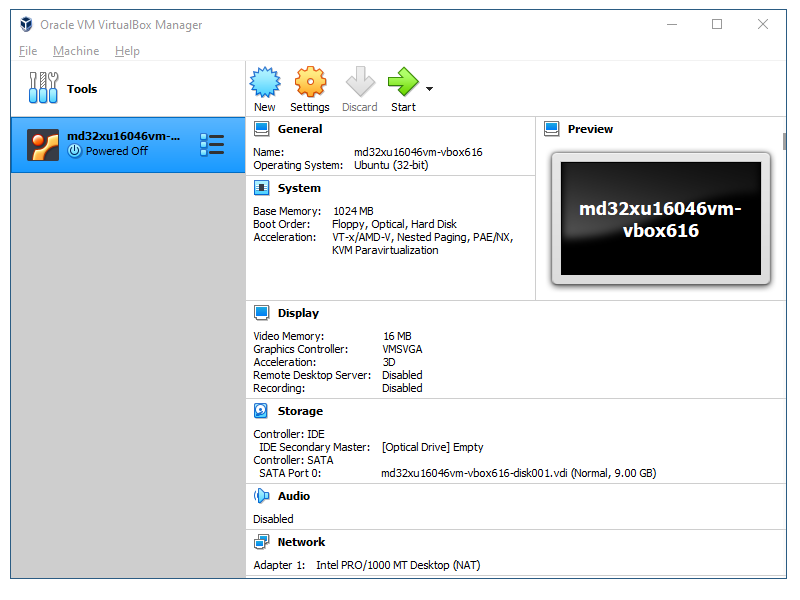Open the General section header link
Image resolution: width=800 pixels, height=600 pixels.
[300, 129]
